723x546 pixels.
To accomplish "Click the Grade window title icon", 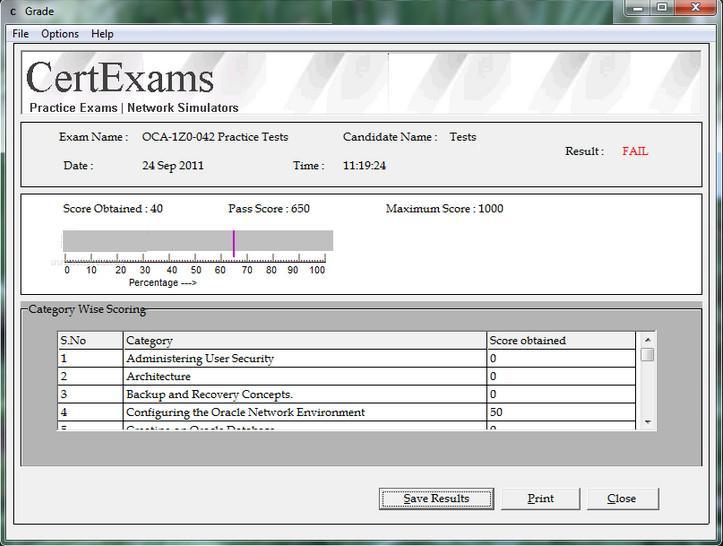I will (13, 11).
